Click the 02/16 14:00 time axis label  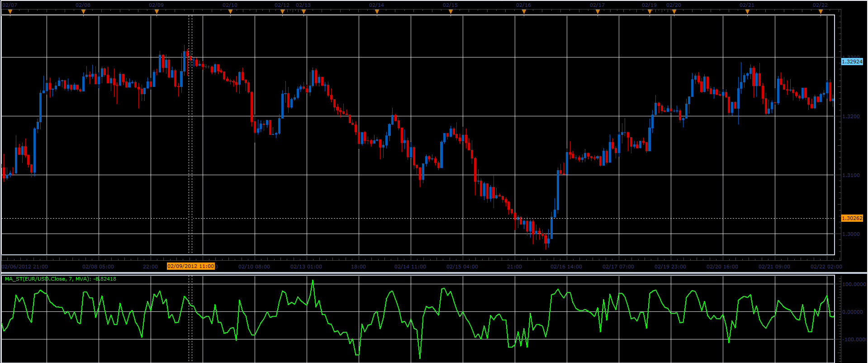pyautogui.click(x=566, y=267)
